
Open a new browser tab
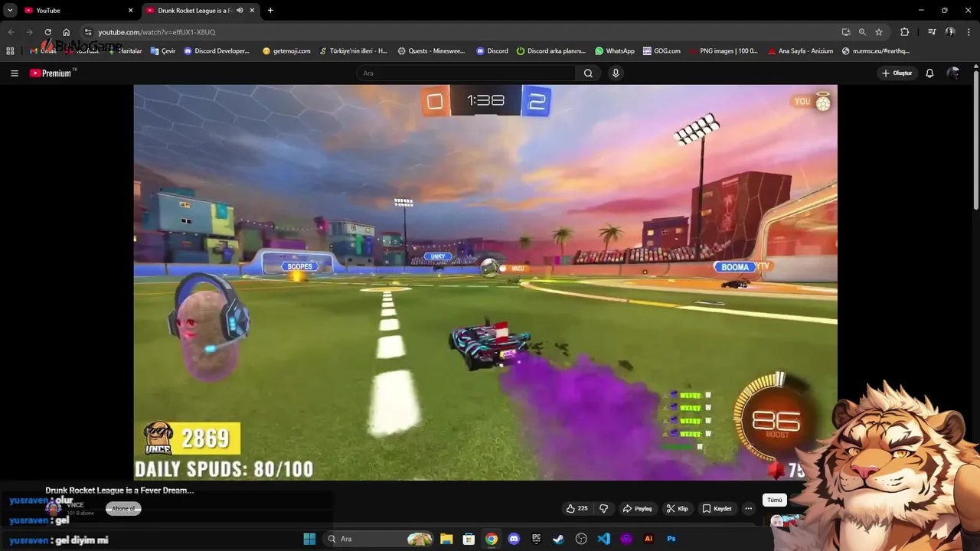(x=270, y=11)
